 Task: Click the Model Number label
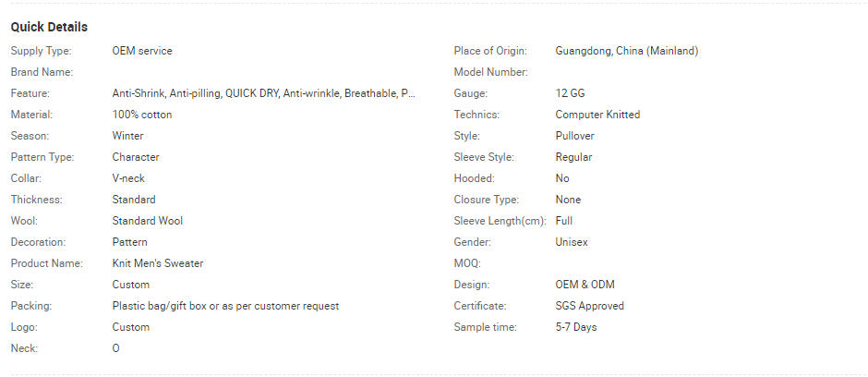490,72
